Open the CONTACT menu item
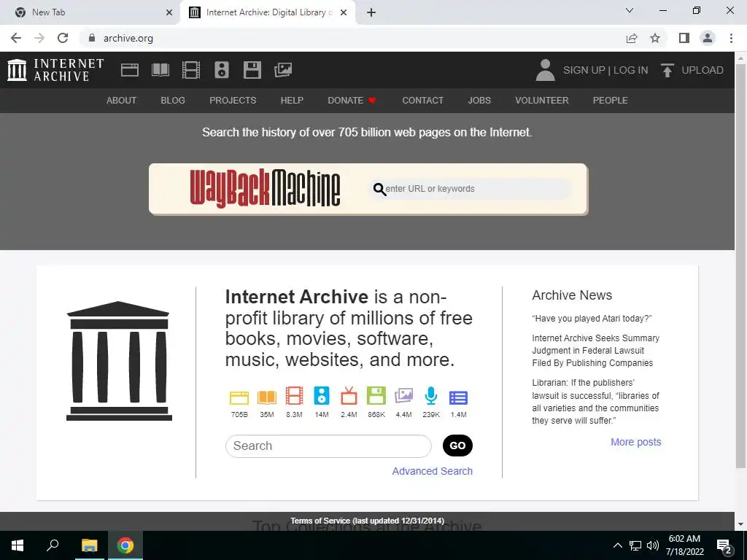The image size is (747, 560). click(422, 101)
